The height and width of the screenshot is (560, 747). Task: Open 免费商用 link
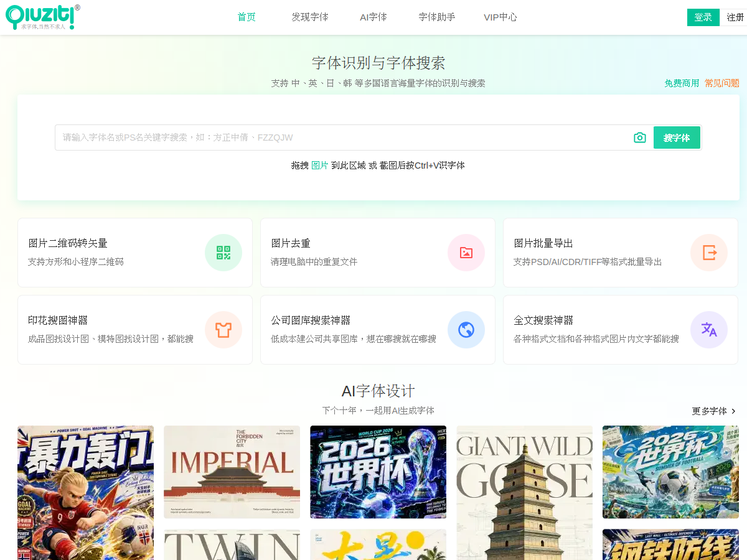[x=682, y=83]
